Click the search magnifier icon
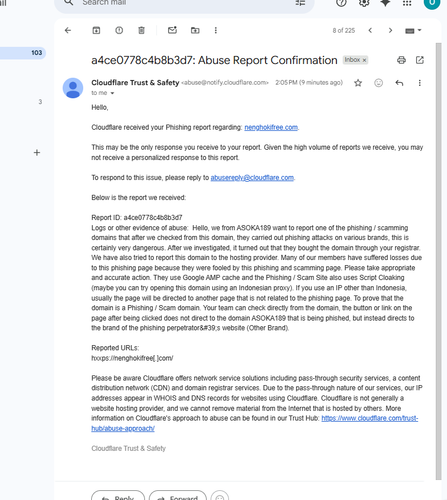 (68, 3)
